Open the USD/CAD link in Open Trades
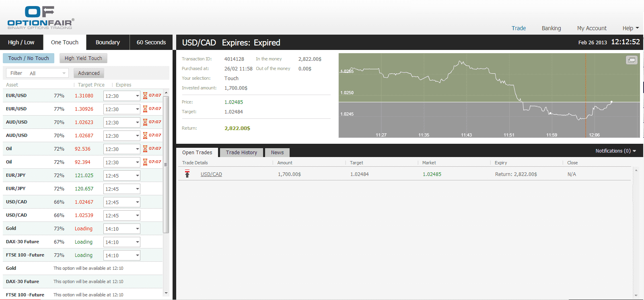The height and width of the screenshot is (300, 644). coord(211,174)
